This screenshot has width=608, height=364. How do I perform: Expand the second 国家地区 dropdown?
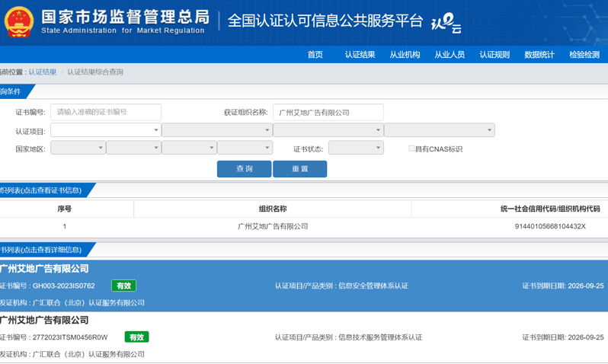134,148
